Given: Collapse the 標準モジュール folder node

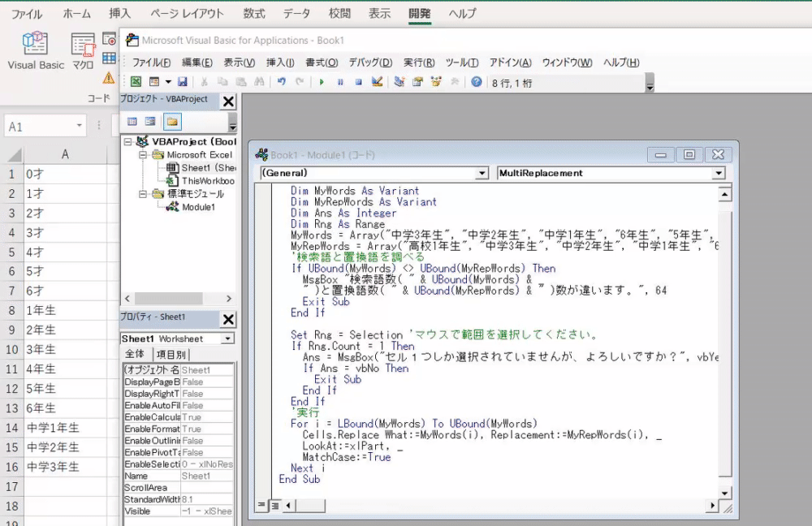Looking at the screenshot, I should [x=143, y=194].
